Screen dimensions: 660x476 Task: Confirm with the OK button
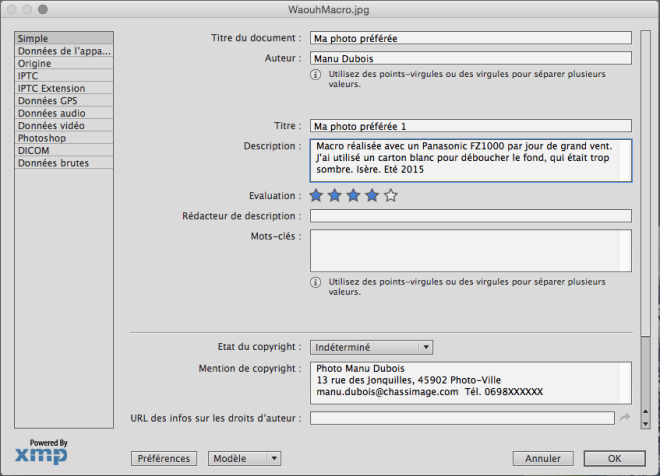(614, 458)
